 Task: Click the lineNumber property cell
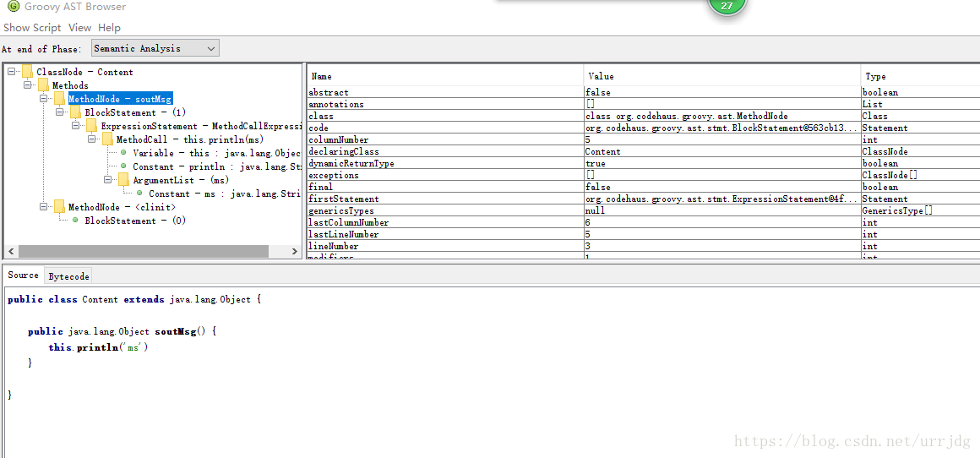[x=445, y=246]
